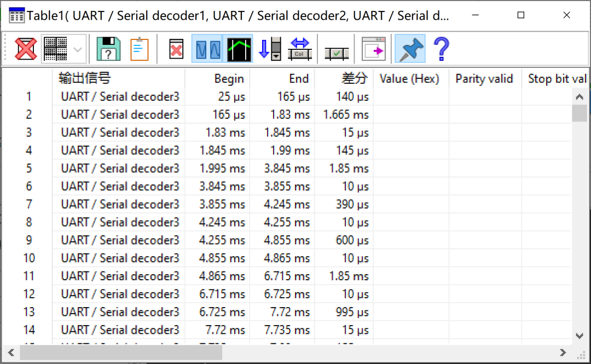Sort by the Begin column header
The width and height of the screenshot is (591, 364).
[x=229, y=78]
